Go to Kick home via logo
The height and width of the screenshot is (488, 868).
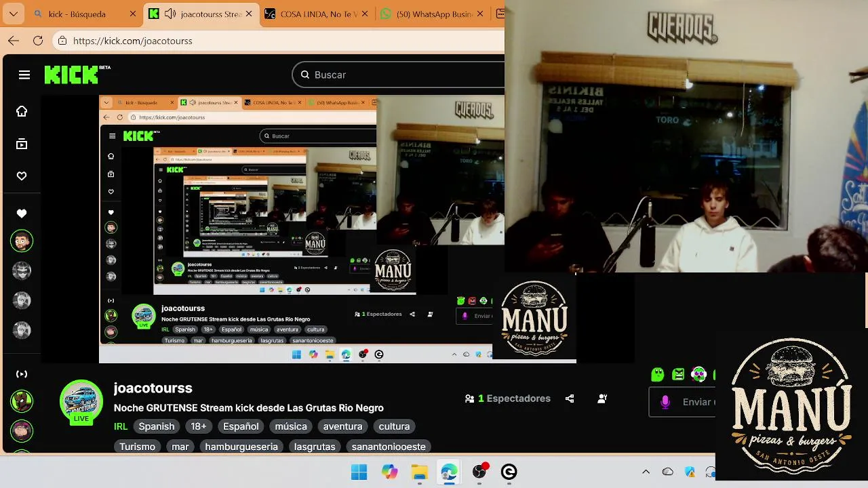(71, 75)
